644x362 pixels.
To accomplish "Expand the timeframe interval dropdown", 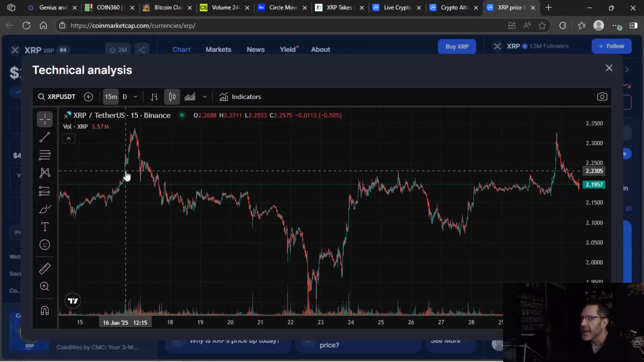I will point(135,97).
